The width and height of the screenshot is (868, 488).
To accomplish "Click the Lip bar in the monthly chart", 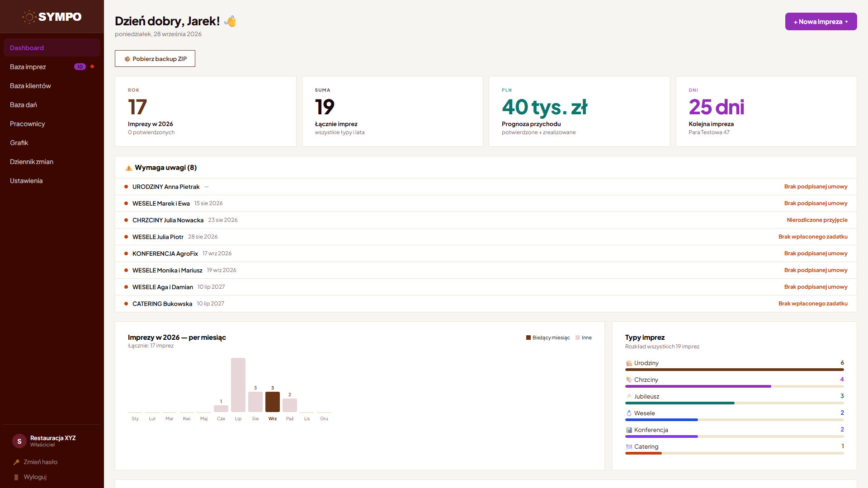I will [x=238, y=385].
